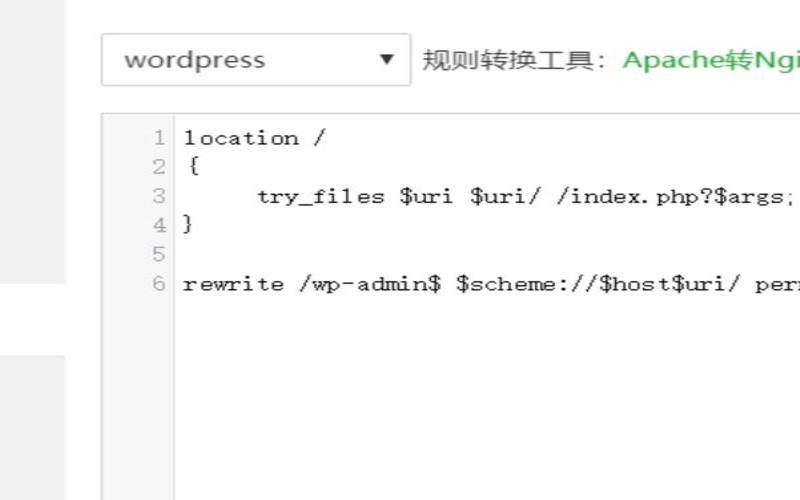Screen dimensions: 800x500
Task: Open the wordpress rewrite template dropdown
Action: pyautogui.click(x=240, y=60)
